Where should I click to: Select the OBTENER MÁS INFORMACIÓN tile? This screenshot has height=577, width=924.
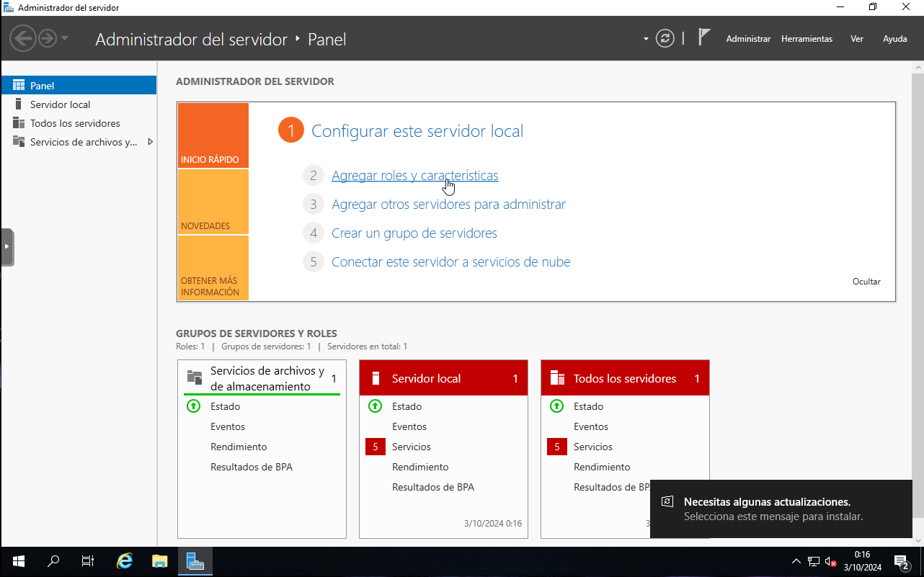(x=213, y=268)
